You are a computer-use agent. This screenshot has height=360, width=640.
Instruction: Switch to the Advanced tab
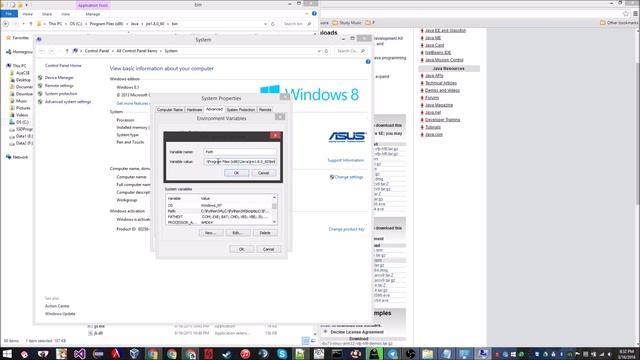click(x=214, y=109)
